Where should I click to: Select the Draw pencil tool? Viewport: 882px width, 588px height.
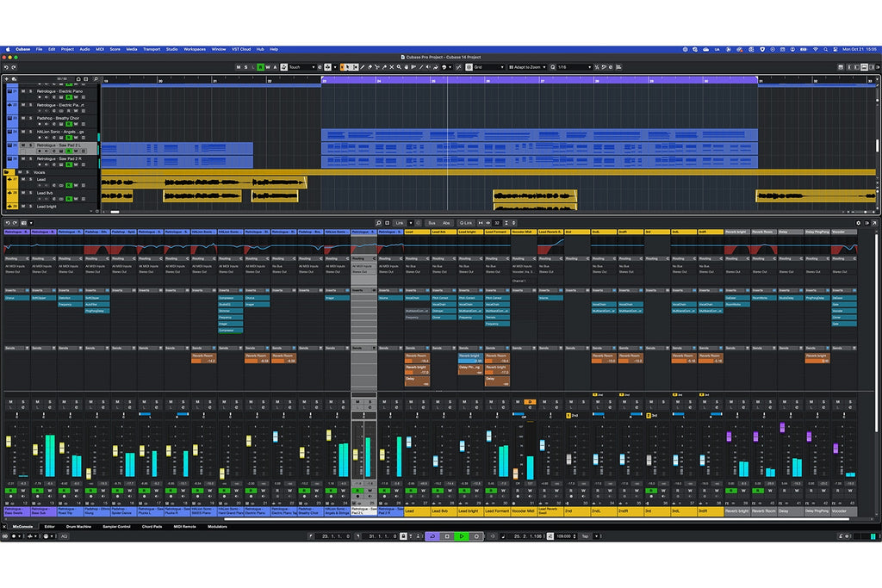[x=363, y=67]
